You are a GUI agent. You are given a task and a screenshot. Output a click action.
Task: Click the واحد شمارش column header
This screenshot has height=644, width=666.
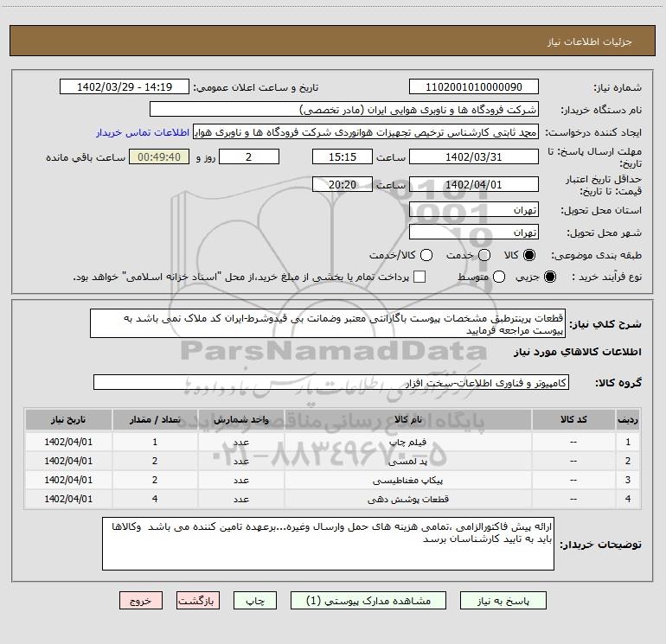(240, 419)
